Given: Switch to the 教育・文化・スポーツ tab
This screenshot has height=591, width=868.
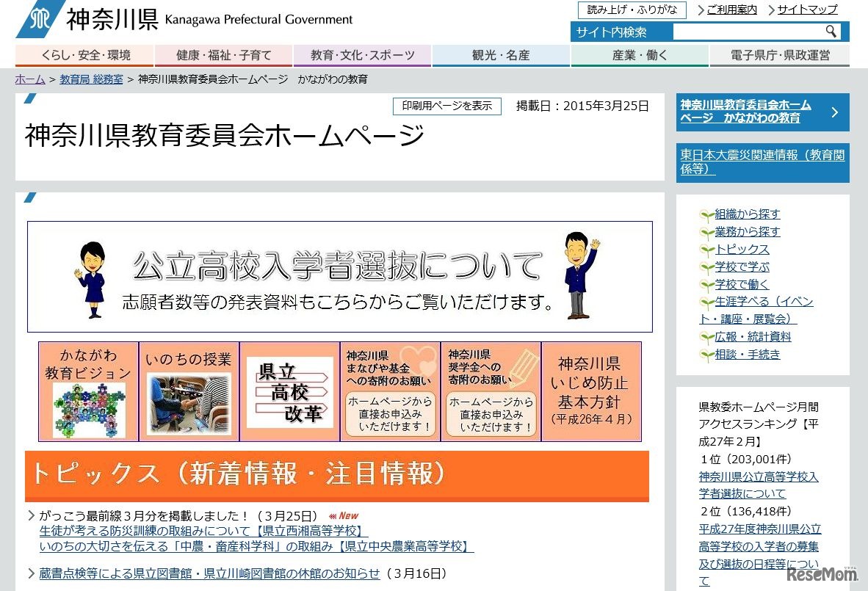Looking at the screenshot, I should tap(363, 55).
